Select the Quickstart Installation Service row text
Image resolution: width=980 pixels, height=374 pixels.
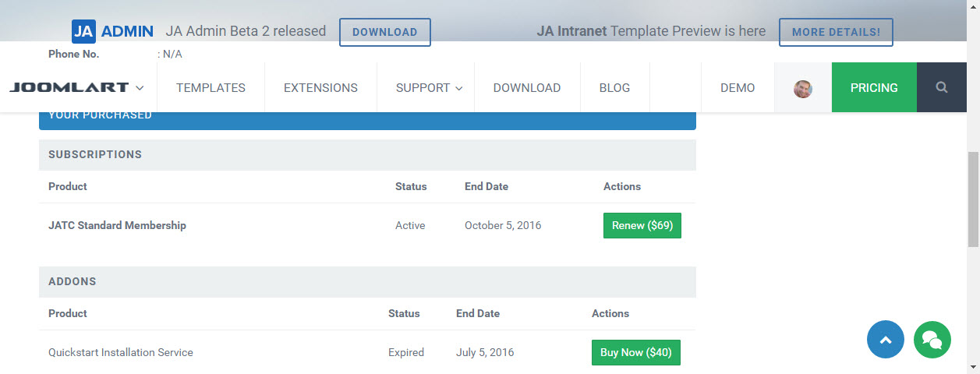[x=121, y=352]
